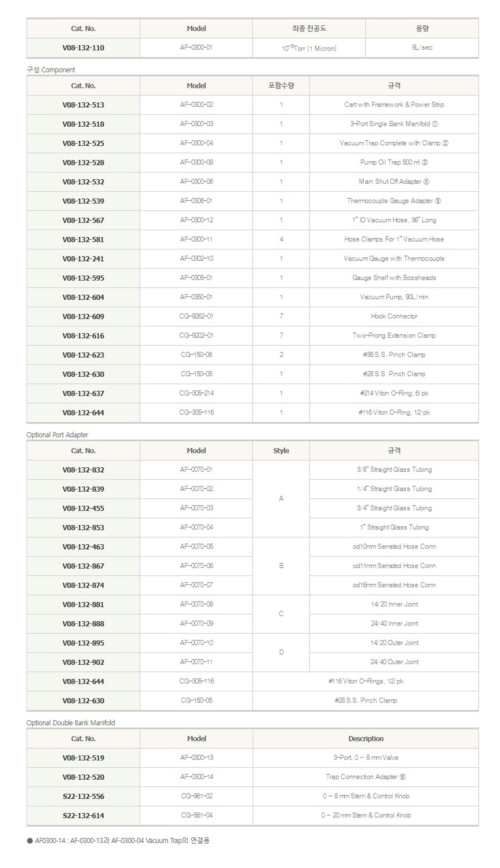This screenshot has height=868, width=500.
Task: Select the AF-0300-01 model cell
Action: point(196,48)
